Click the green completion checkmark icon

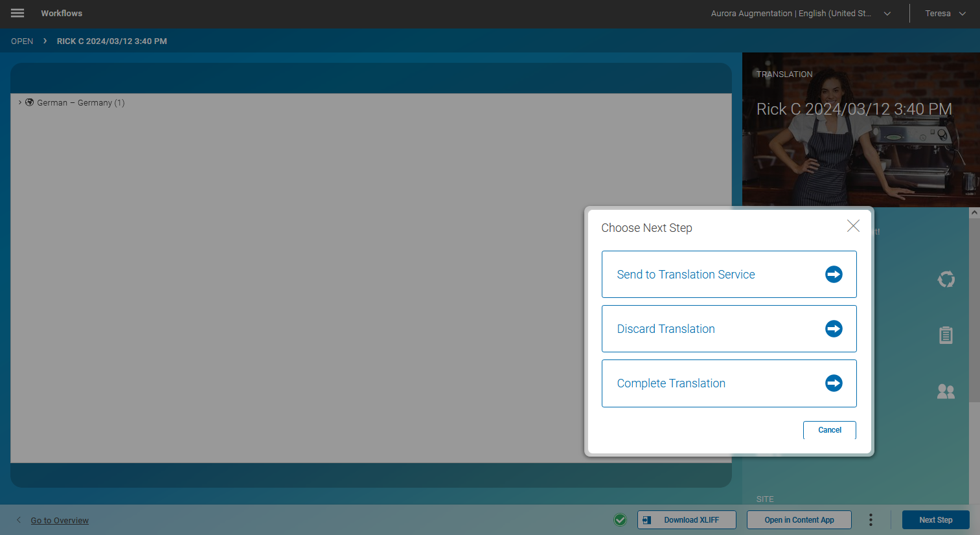click(x=620, y=519)
